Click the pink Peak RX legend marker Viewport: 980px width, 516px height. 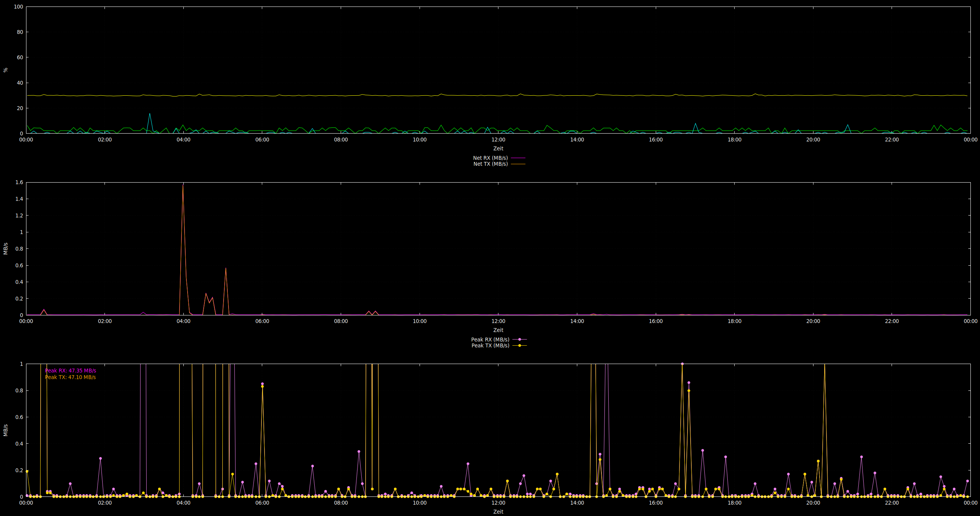click(x=519, y=340)
